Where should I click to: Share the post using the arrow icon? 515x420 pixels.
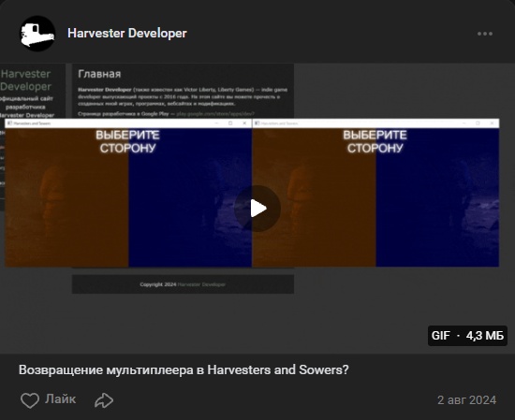pyautogui.click(x=104, y=400)
